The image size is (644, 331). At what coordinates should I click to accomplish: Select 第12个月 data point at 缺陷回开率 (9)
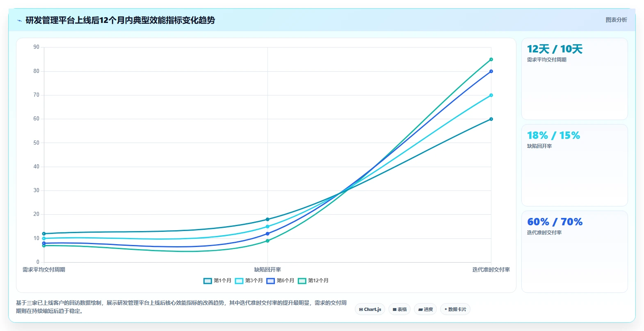coord(267,241)
